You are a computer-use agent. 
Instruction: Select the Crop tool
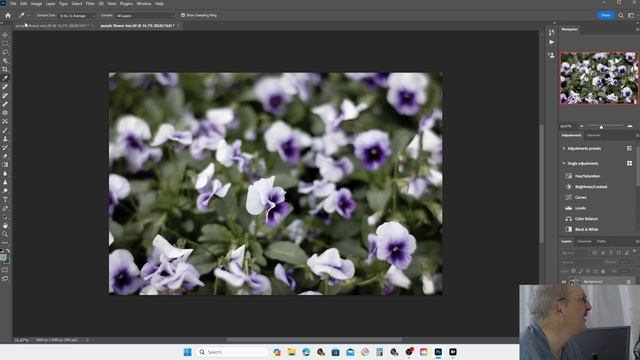coord(5,69)
